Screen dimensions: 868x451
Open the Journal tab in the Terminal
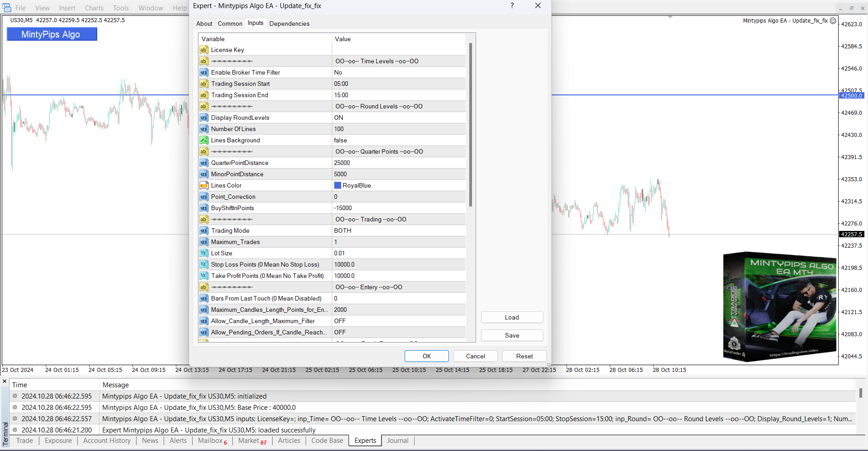[x=397, y=441]
